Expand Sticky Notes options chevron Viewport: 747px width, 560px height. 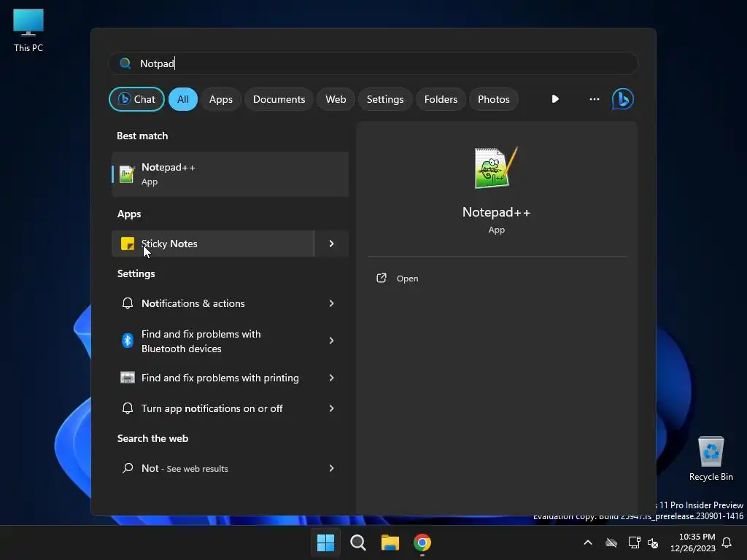[332, 244]
